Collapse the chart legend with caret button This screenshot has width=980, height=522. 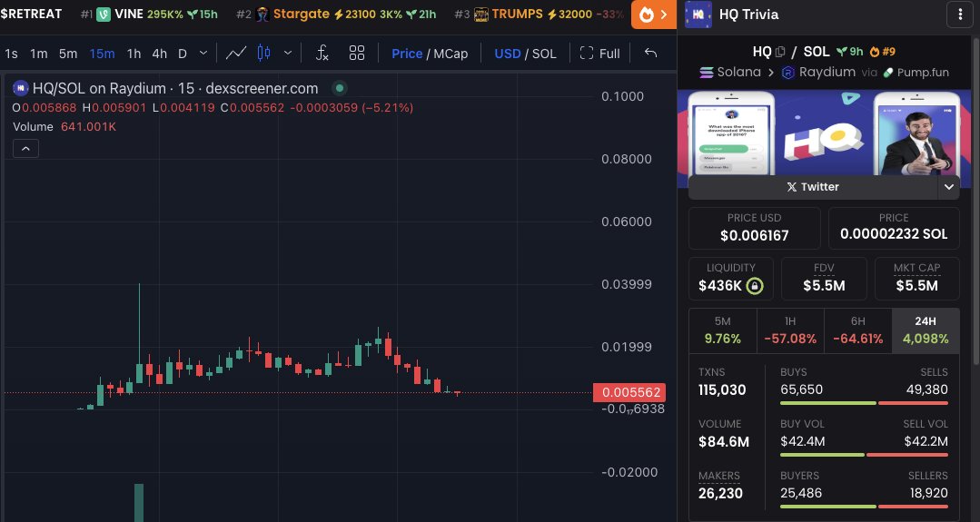click(x=25, y=149)
